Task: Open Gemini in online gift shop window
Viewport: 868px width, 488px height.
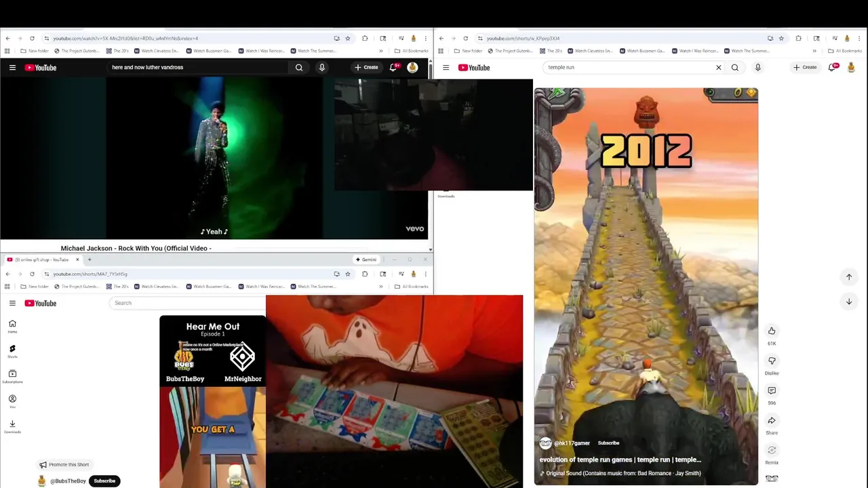Action: pyautogui.click(x=366, y=260)
